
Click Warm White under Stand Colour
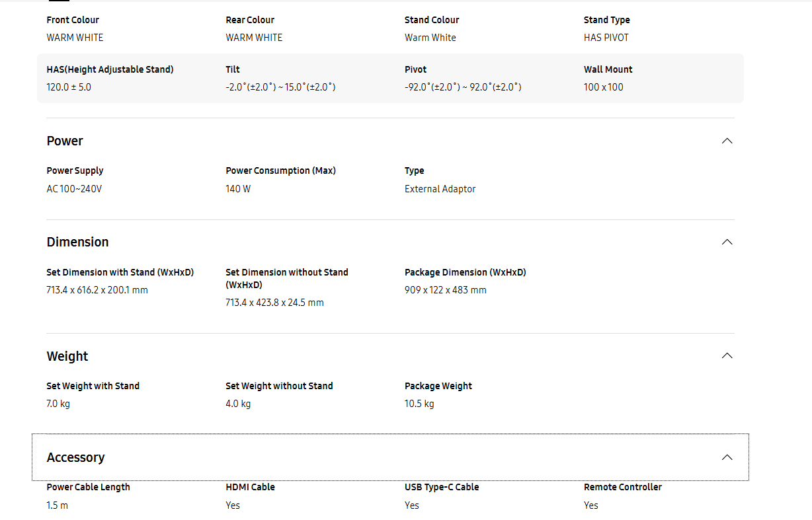[430, 38]
